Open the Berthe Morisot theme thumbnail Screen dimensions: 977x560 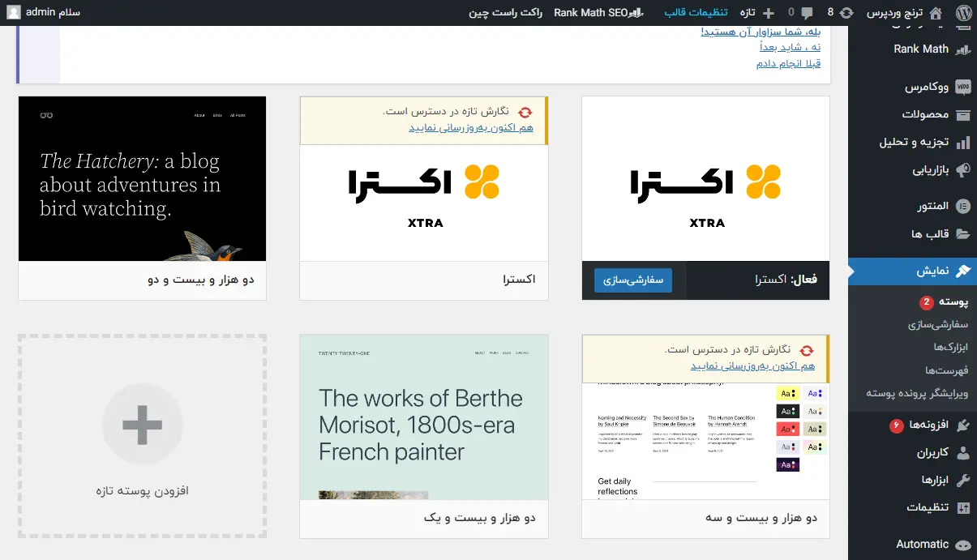[424, 417]
